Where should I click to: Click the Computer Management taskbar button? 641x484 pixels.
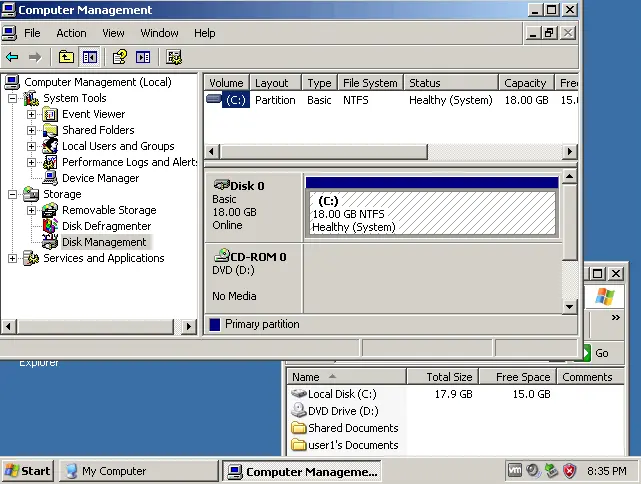[302, 471]
